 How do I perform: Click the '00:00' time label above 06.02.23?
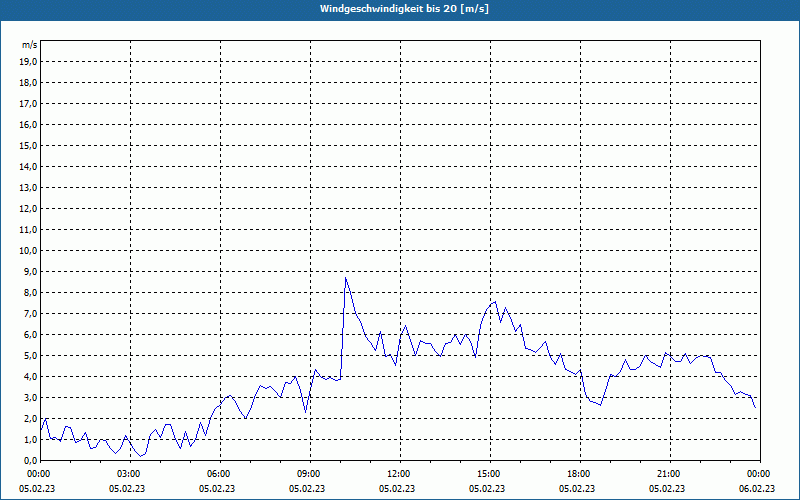[760, 474]
